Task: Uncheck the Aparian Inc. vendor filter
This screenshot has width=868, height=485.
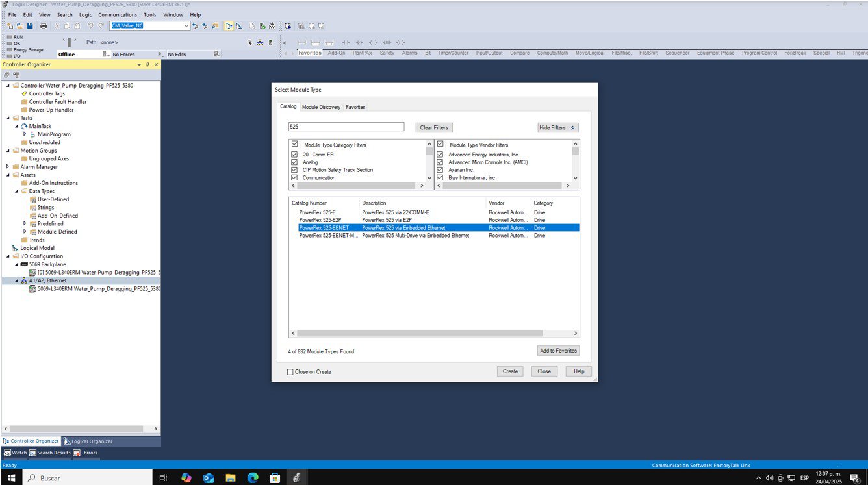Action: (x=440, y=169)
